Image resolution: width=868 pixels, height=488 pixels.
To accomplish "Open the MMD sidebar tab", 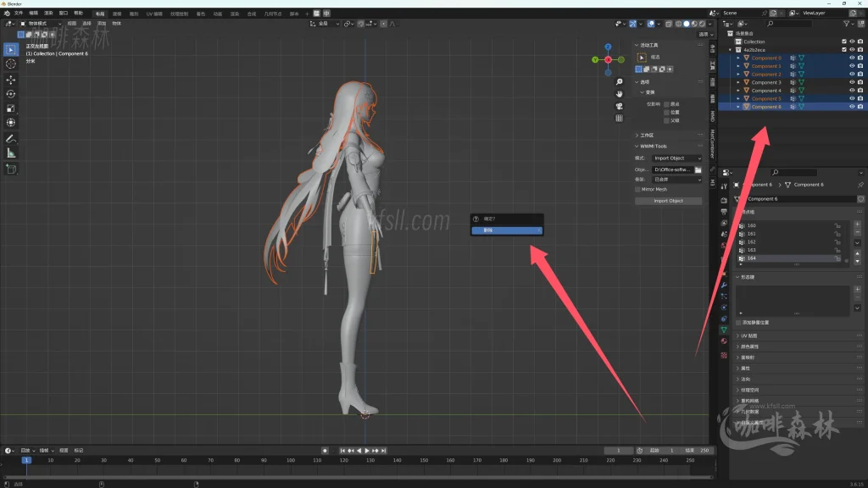I will point(712,116).
